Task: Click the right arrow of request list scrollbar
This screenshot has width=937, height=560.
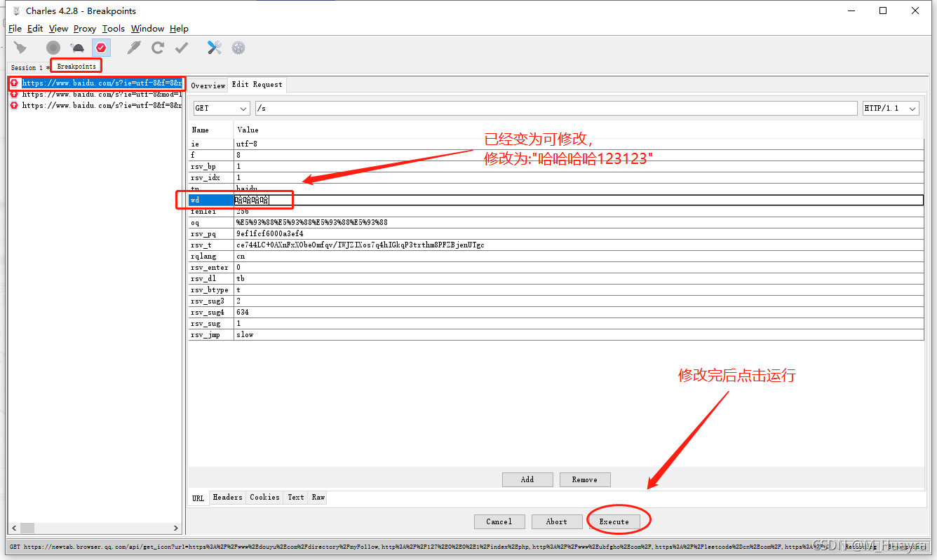Action: [177, 528]
